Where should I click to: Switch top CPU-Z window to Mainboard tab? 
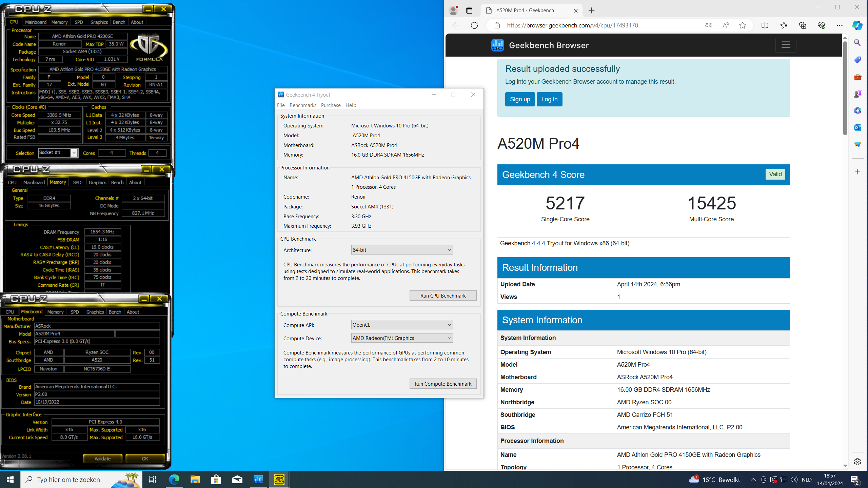pyautogui.click(x=36, y=22)
